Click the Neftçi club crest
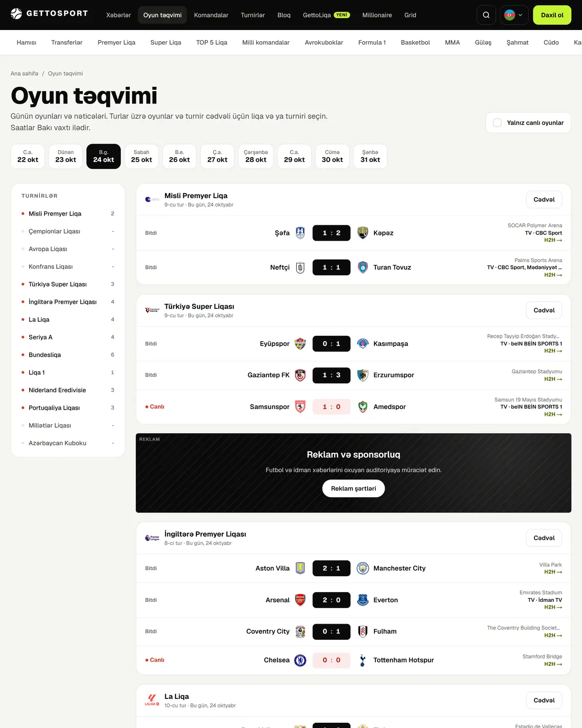This screenshot has width=582, height=728. [300, 267]
